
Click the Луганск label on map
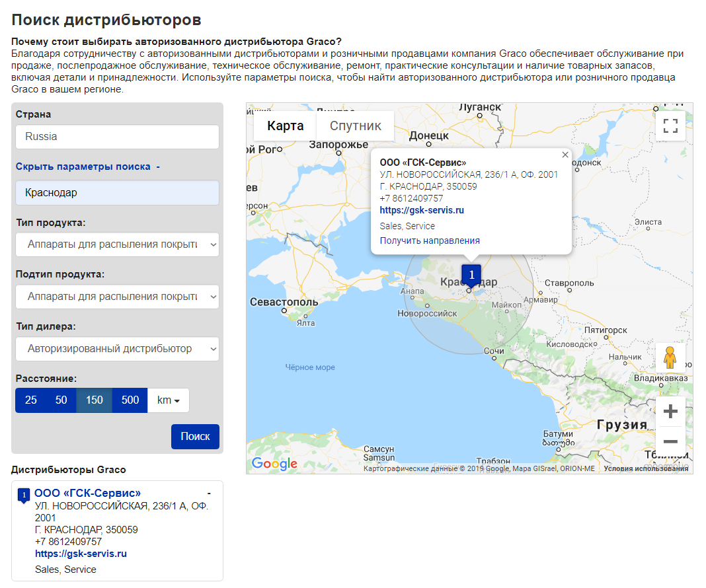(479, 107)
